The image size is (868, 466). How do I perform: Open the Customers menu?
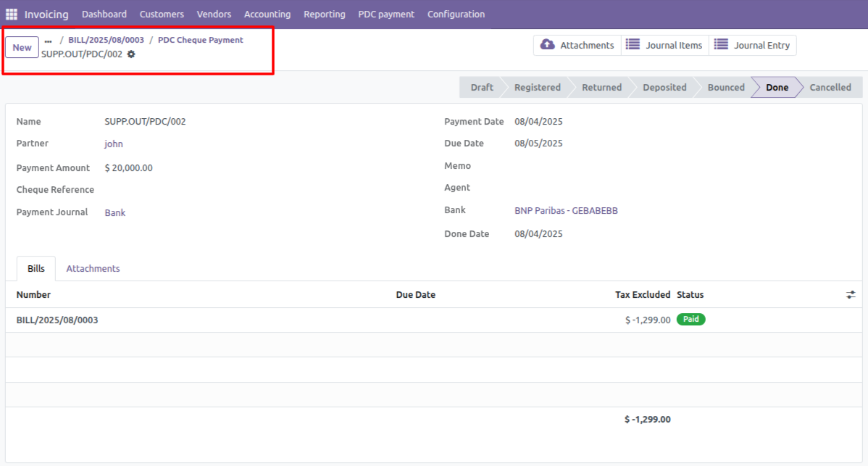(162, 14)
